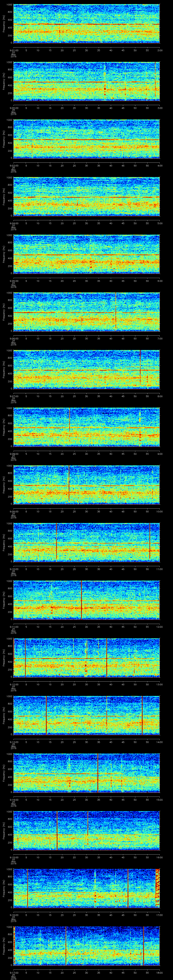173x980 pixels.
Task: Click the '9:11:00' time axis label
Action: point(14,627)
